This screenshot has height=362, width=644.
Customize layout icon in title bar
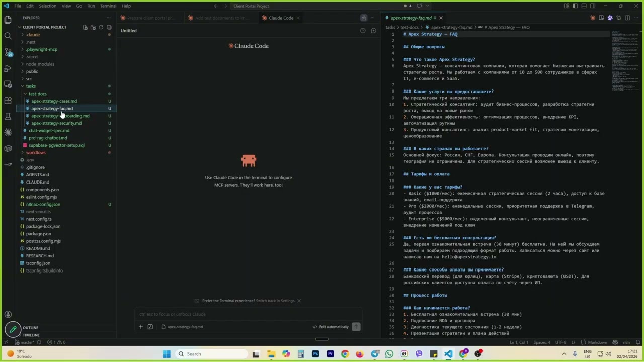567,6
